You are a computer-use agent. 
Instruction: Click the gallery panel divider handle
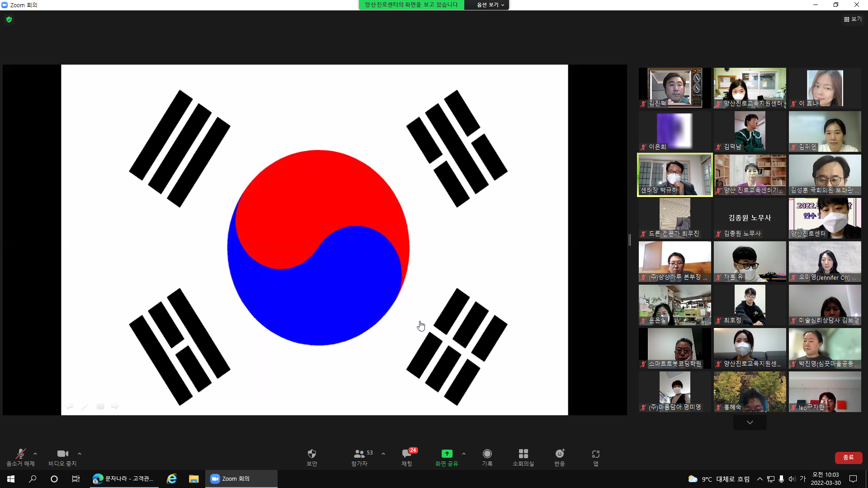(x=630, y=240)
